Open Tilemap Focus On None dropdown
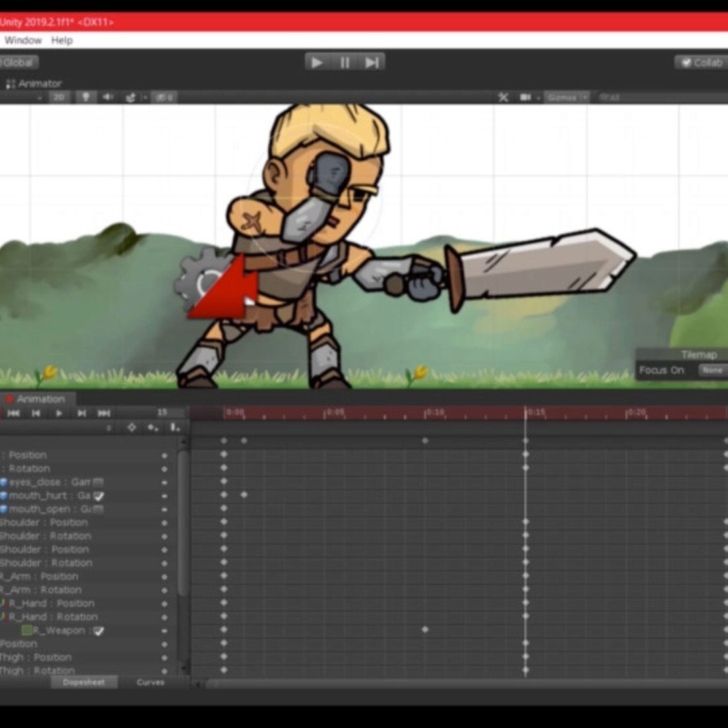Screen dimensions: 728x728 click(x=712, y=370)
